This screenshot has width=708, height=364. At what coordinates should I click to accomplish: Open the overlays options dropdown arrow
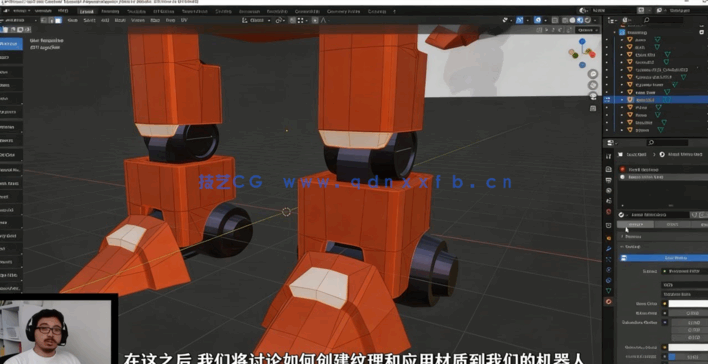click(545, 20)
